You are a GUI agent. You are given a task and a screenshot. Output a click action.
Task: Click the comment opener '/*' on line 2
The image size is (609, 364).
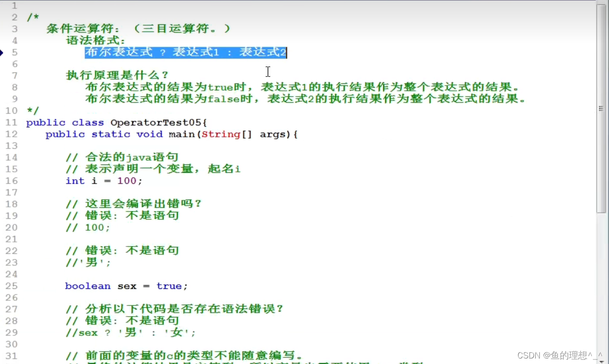click(x=33, y=18)
